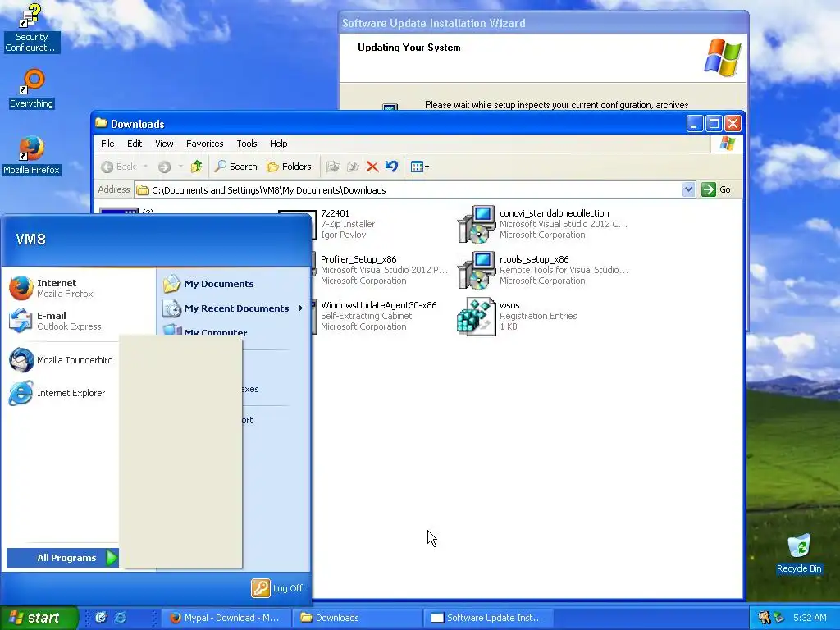Select the wsus file name
Image resolution: width=840 pixels, height=630 pixels.
tap(509, 305)
